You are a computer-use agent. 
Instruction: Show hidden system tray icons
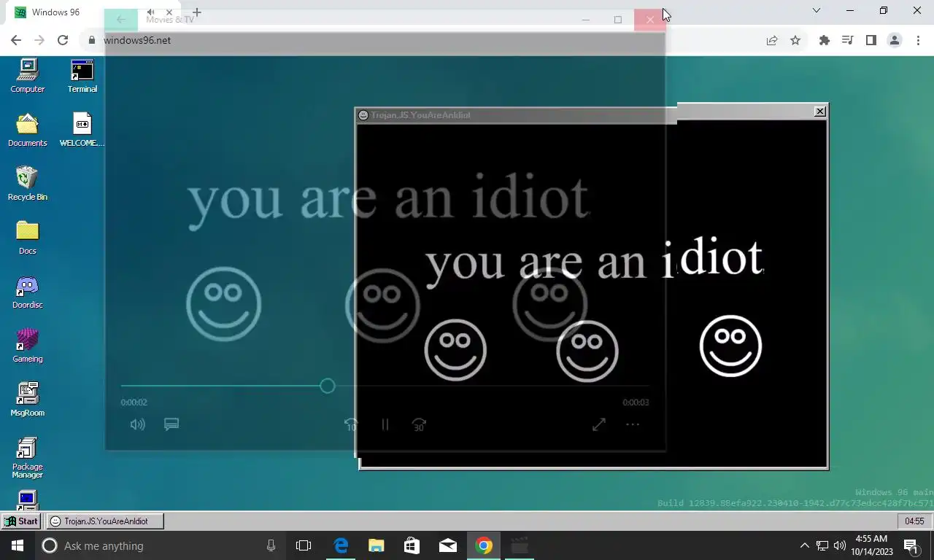click(804, 545)
